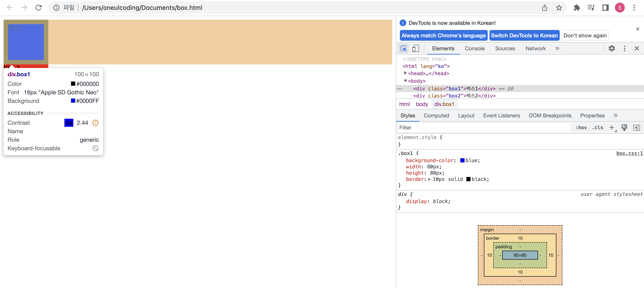Image resolution: width=644 pixels, height=288 pixels.
Task: Toggle the inspect element picker icon
Action: click(x=403, y=49)
